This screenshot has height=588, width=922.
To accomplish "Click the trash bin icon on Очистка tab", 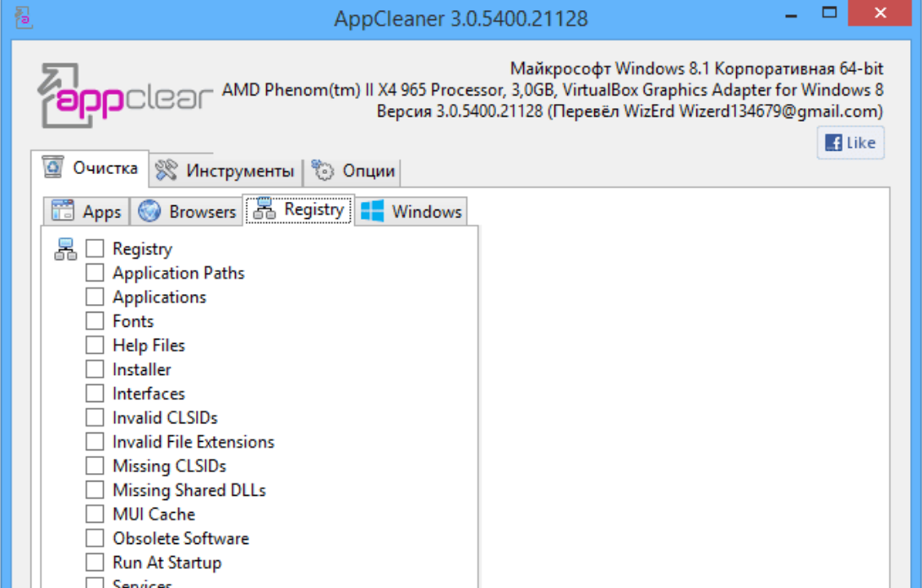I will click(53, 167).
